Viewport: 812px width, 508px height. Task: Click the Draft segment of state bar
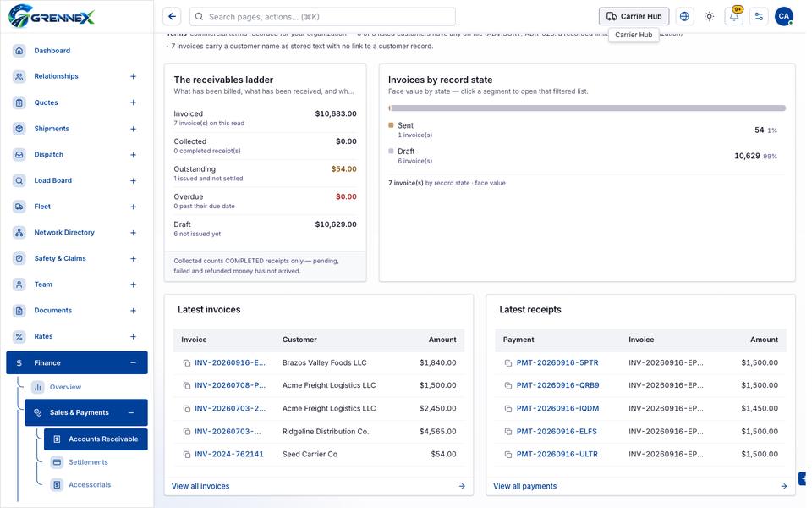click(x=589, y=108)
